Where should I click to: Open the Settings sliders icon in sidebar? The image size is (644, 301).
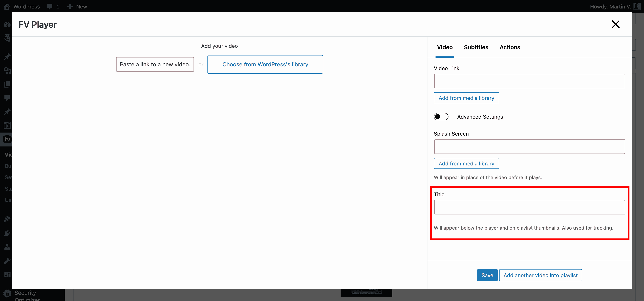click(x=7, y=275)
